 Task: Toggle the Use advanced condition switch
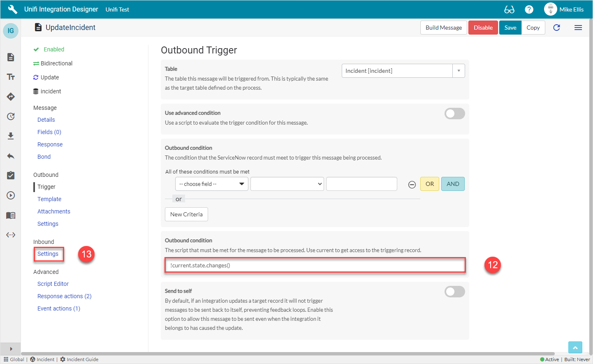tap(454, 114)
